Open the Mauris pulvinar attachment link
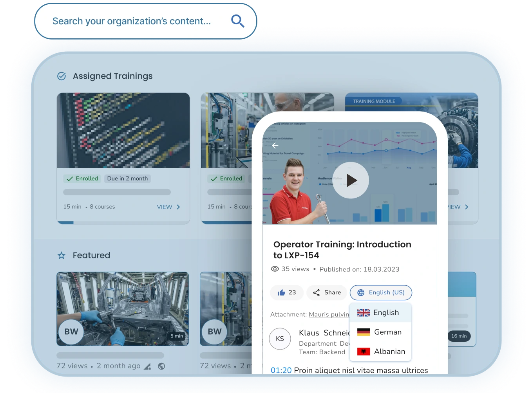The image size is (532, 393). pyautogui.click(x=329, y=314)
